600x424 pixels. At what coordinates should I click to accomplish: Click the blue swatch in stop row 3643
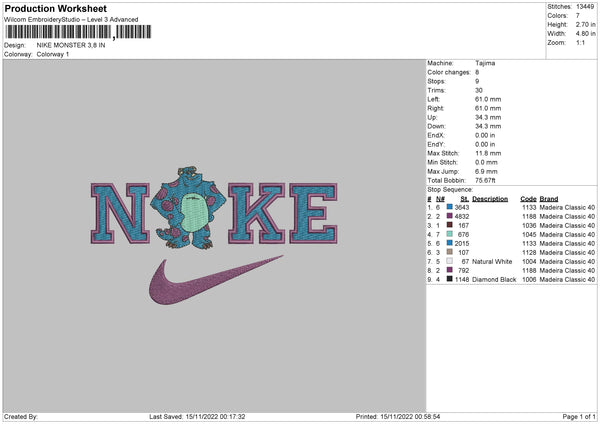pyautogui.click(x=450, y=207)
